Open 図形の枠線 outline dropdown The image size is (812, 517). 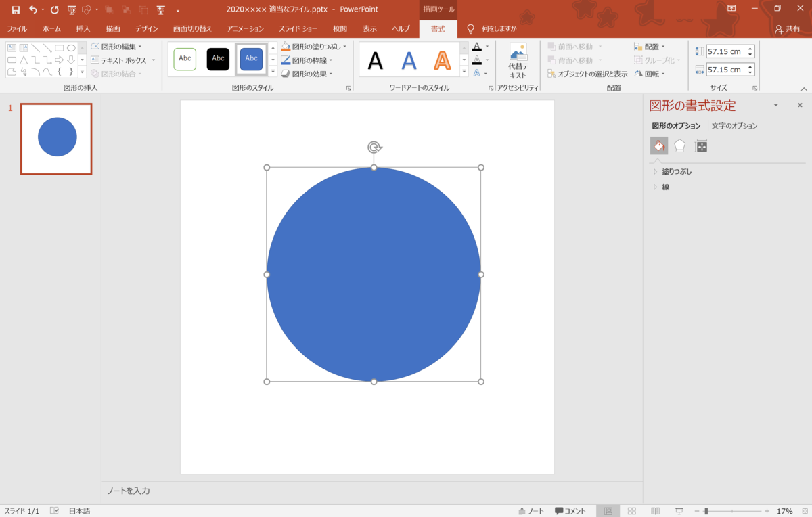[x=308, y=60]
